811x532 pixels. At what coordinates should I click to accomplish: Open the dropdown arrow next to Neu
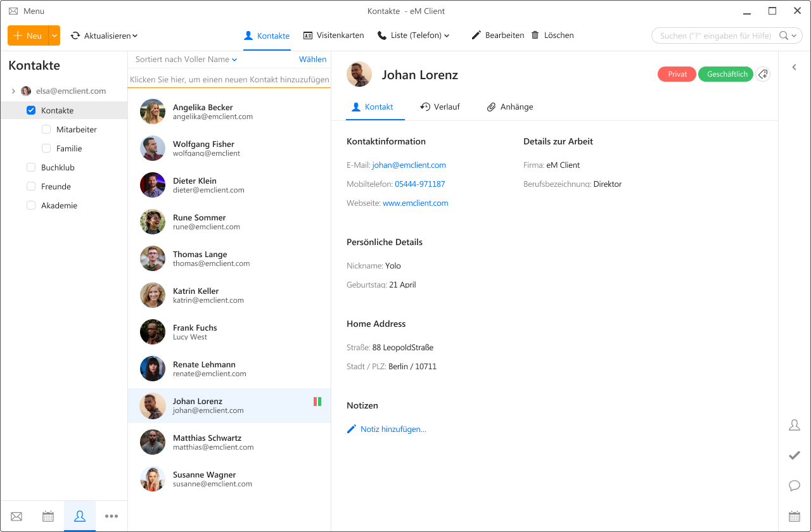(54, 35)
